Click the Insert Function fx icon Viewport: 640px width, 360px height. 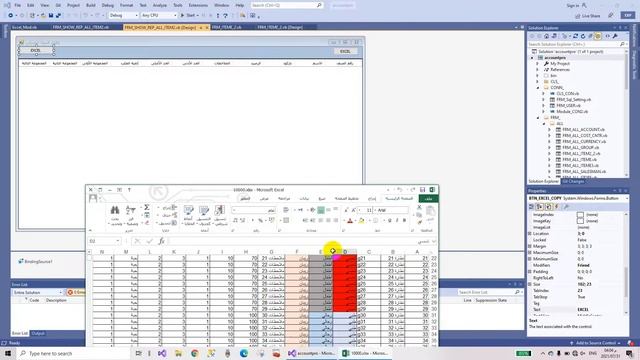(162, 241)
